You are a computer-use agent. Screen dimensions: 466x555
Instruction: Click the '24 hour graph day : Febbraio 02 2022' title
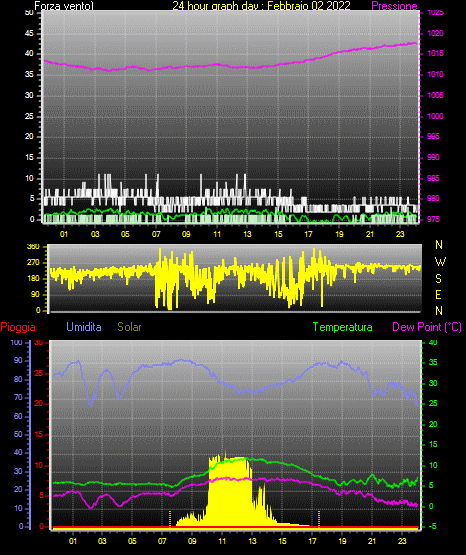point(261,6)
